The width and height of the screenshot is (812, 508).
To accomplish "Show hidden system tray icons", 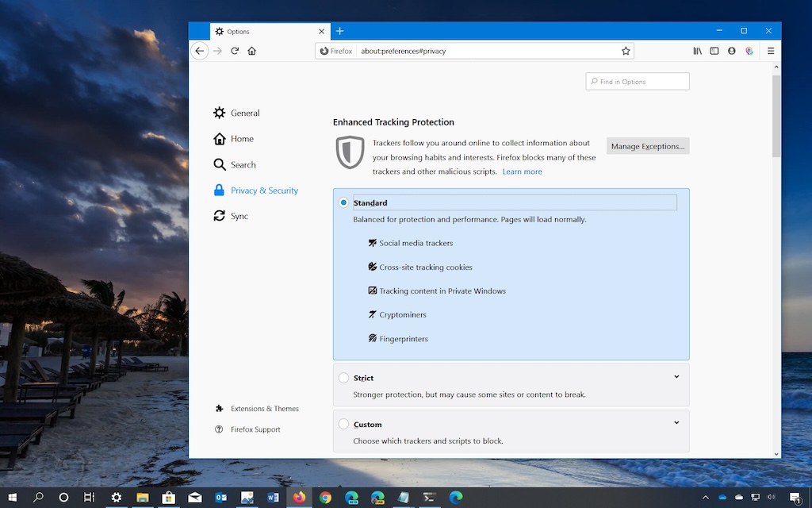I will (706, 498).
